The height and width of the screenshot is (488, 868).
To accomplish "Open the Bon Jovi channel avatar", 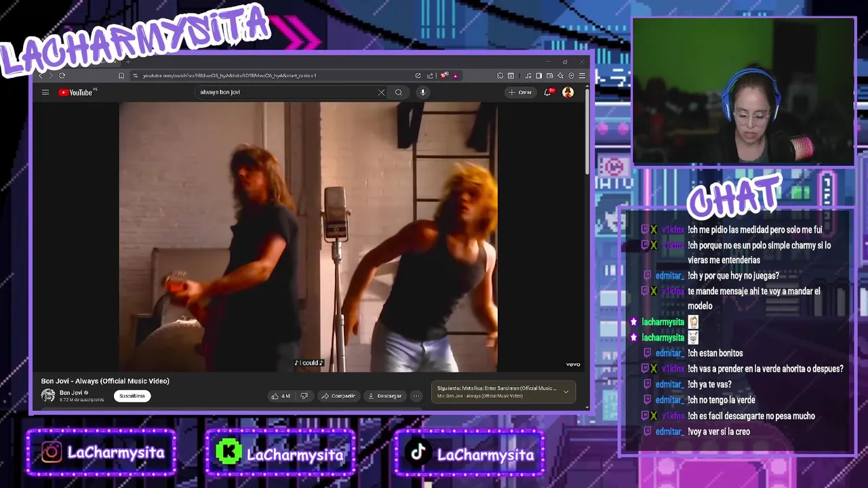I will tap(48, 395).
